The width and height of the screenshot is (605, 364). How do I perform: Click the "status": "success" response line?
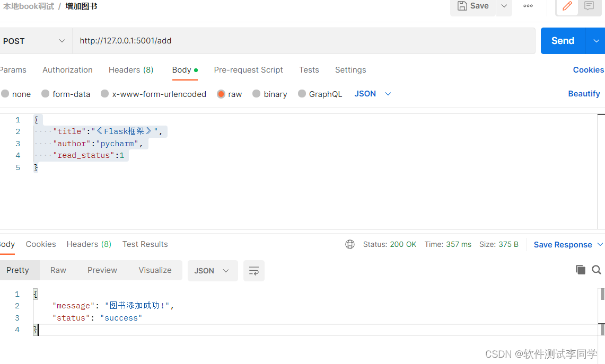click(97, 318)
